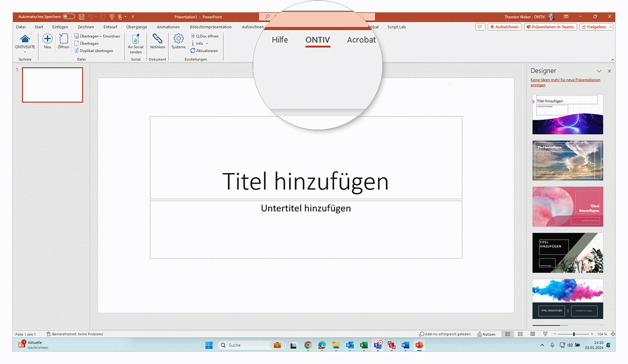Click Präsentieren in Teams button
628x364 pixels.
[x=550, y=27]
